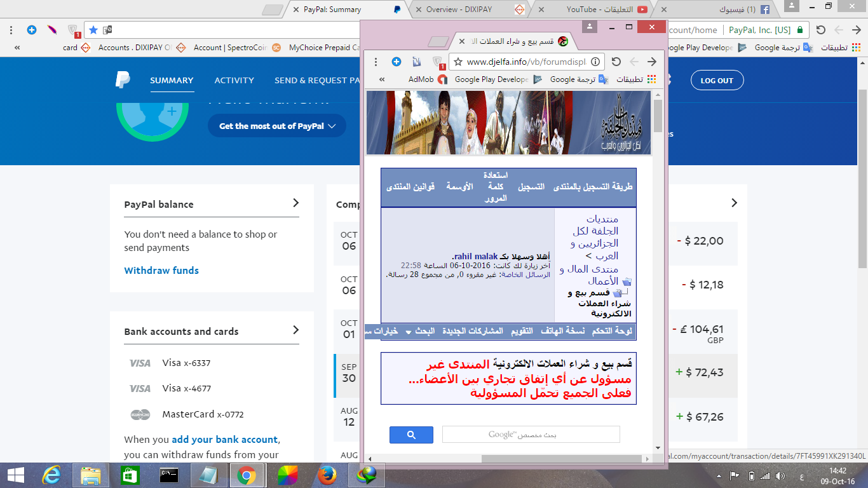Screen dimensions: 868x488
Task: Click LOG OUT button on PayPal
Action: coord(717,80)
